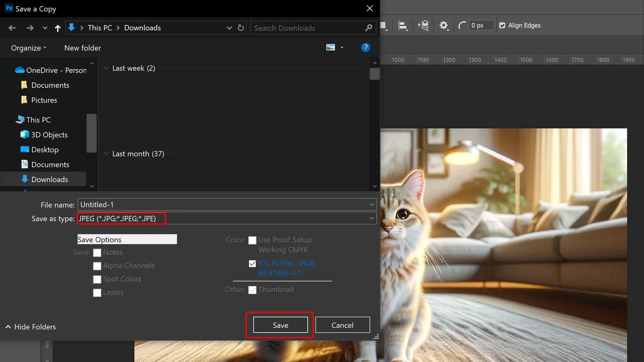
Task: Go up one folder level
Action: (58, 28)
